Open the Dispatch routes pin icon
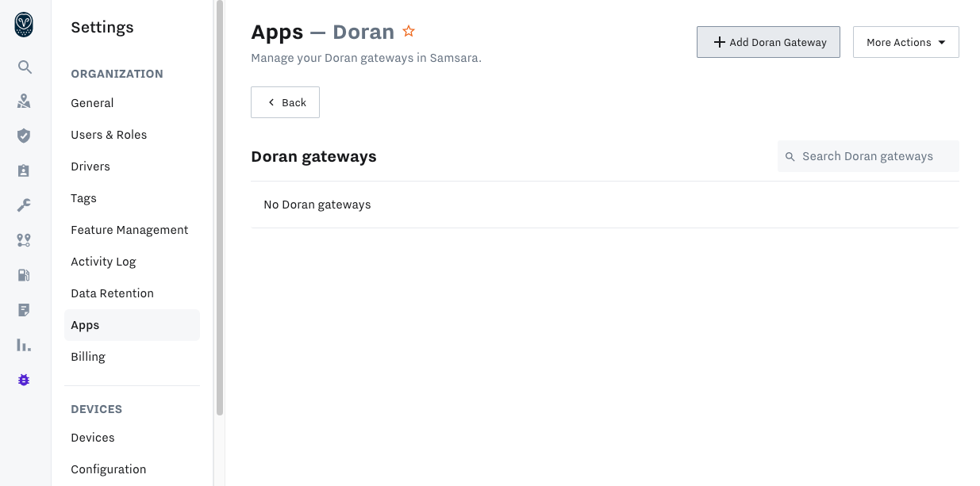Viewport: 980px width, 486px height. click(x=24, y=240)
